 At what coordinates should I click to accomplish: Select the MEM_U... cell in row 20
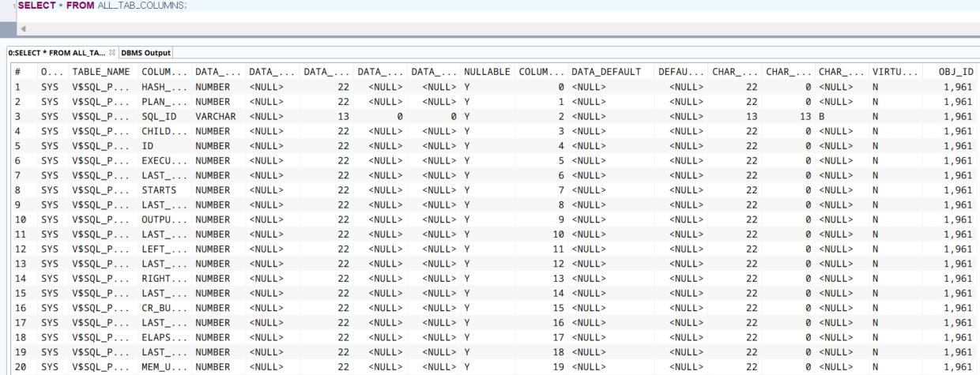tap(164, 367)
